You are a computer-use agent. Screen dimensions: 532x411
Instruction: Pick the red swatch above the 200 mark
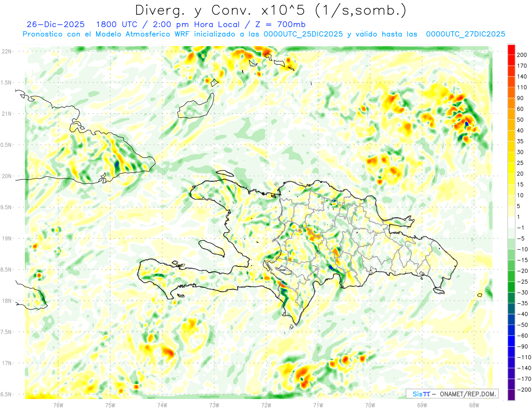coord(511,50)
